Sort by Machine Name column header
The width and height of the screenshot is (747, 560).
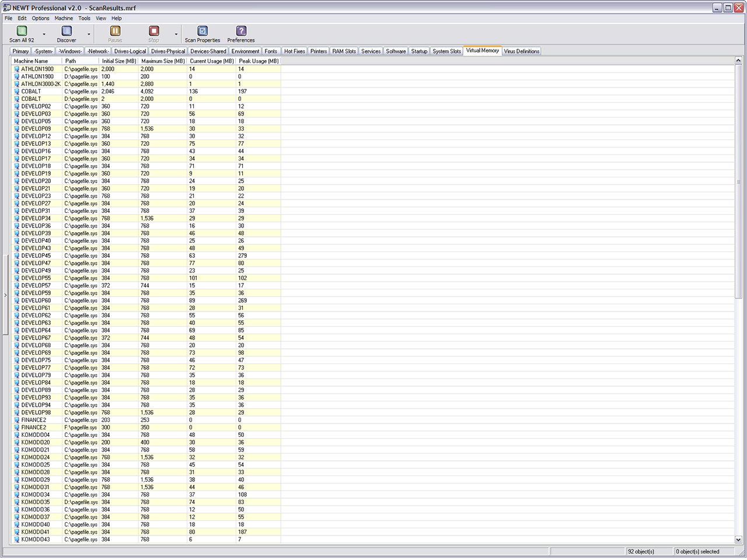tap(31, 61)
